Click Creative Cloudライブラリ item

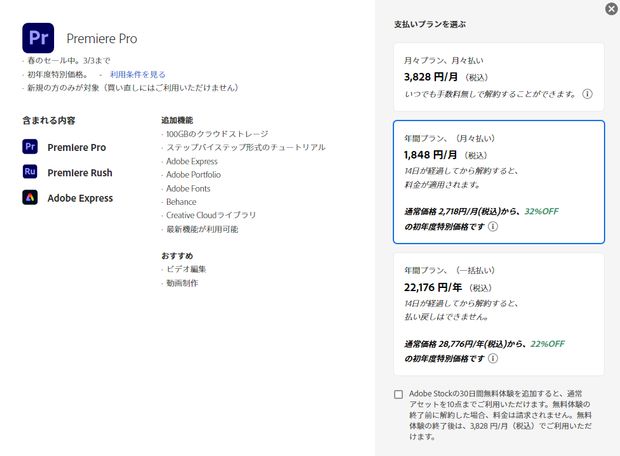[211, 215]
